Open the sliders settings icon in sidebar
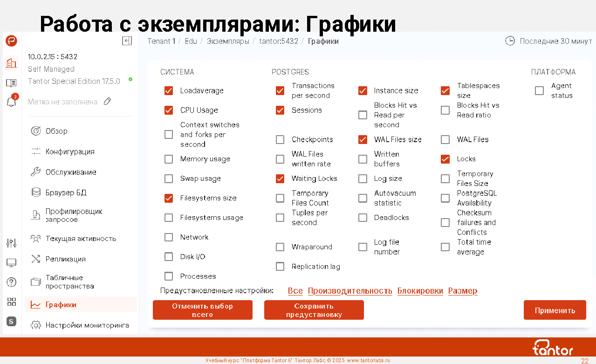The width and height of the screenshot is (596, 364). tap(11, 243)
